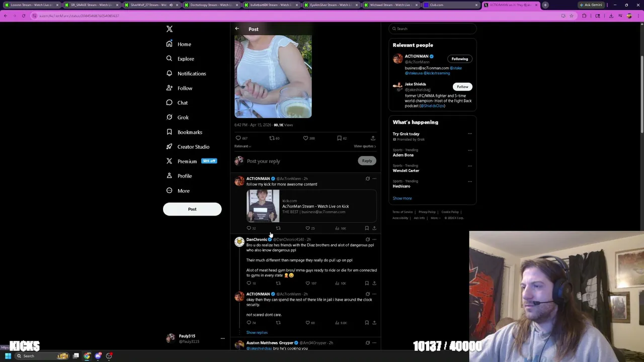Open Premium in the sidebar
This screenshot has height=362, width=644.
[x=191, y=161]
